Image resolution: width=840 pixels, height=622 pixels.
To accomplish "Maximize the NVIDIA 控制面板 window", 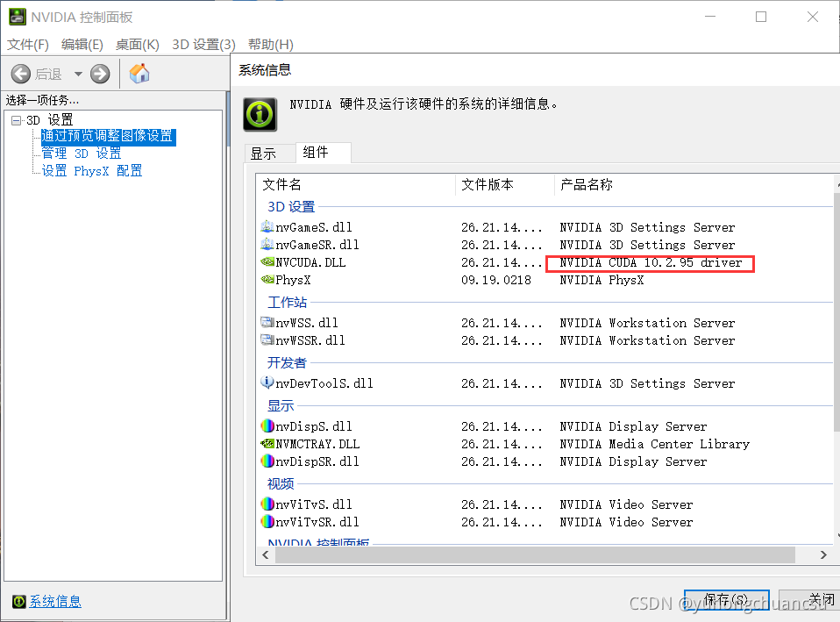I will point(761,18).
